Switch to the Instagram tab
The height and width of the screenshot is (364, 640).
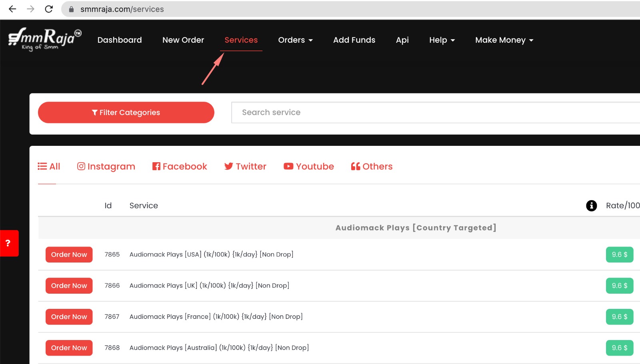click(x=106, y=166)
